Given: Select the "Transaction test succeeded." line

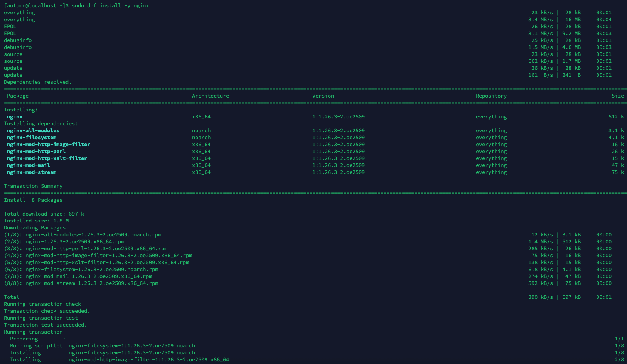Looking at the screenshot, I should (46, 325).
